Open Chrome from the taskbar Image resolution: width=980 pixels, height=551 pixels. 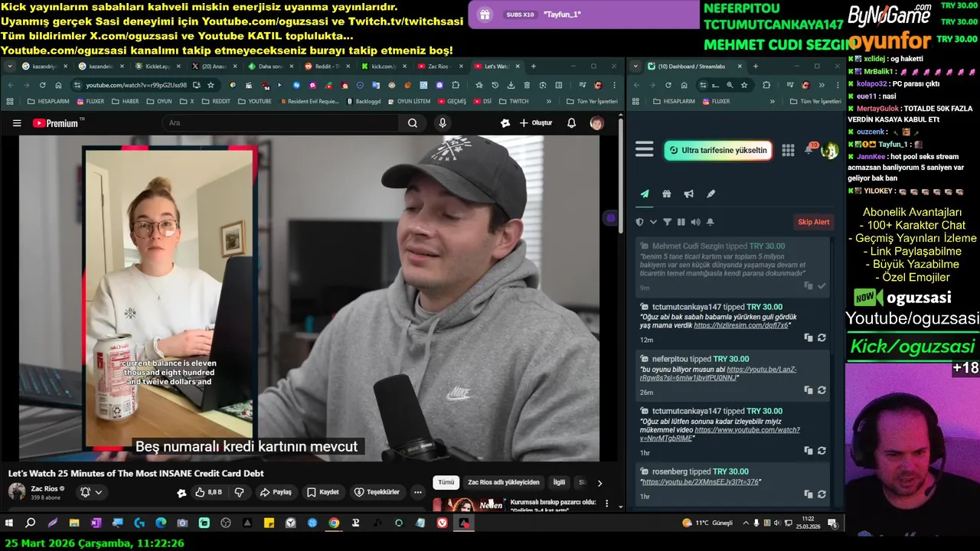[334, 523]
